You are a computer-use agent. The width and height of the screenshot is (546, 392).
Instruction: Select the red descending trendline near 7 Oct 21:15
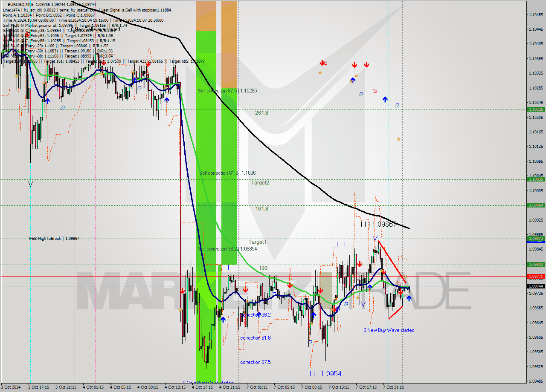pos(392,262)
